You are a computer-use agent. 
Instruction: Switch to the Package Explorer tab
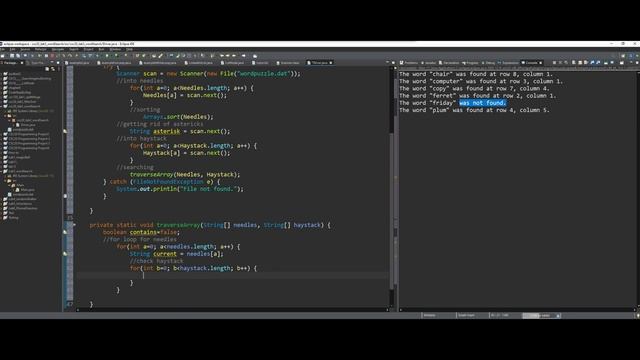point(10,63)
